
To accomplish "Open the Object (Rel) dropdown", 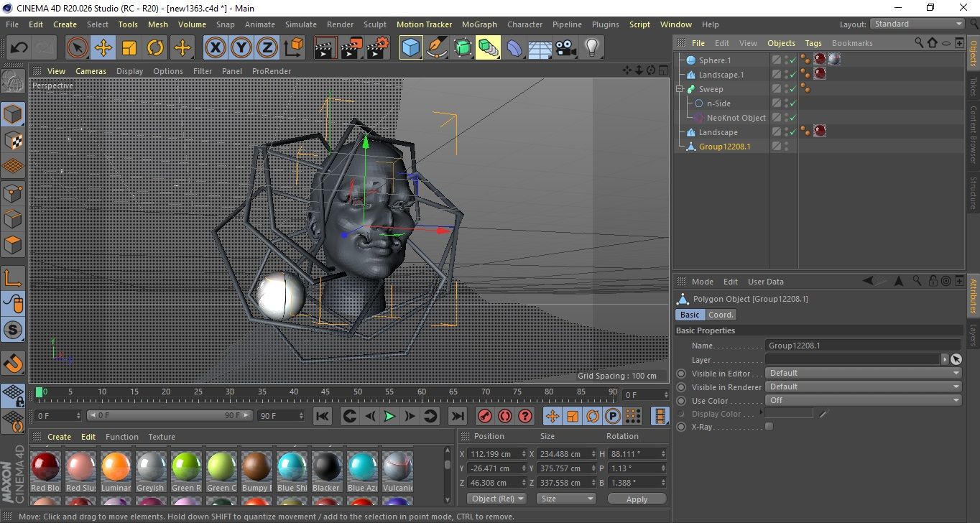I will pyautogui.click(x=496, y=499).
